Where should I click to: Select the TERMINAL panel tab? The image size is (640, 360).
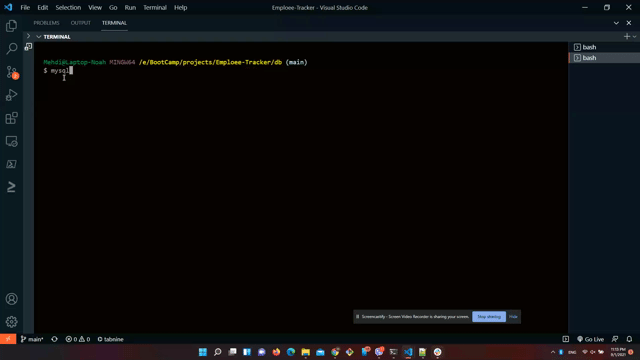tap(114, 23)
